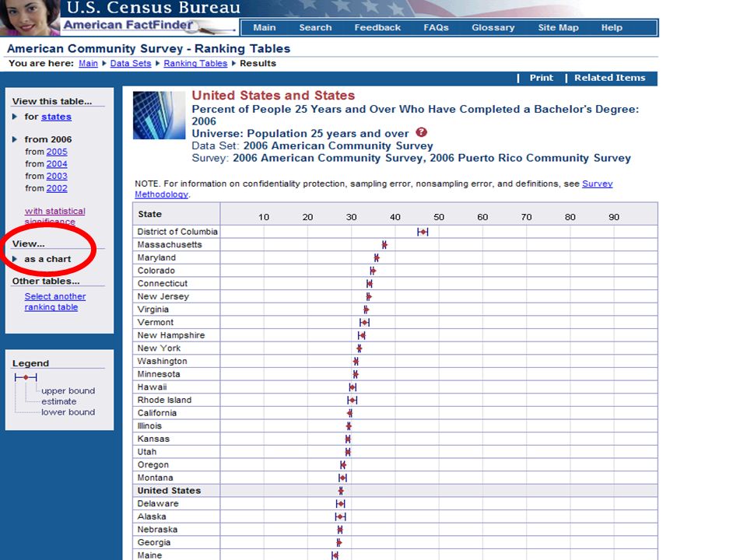Image resolution: width=747 pixels, height=560 pixels.
Task: Click the Montana row label
Action: point(156,478)
